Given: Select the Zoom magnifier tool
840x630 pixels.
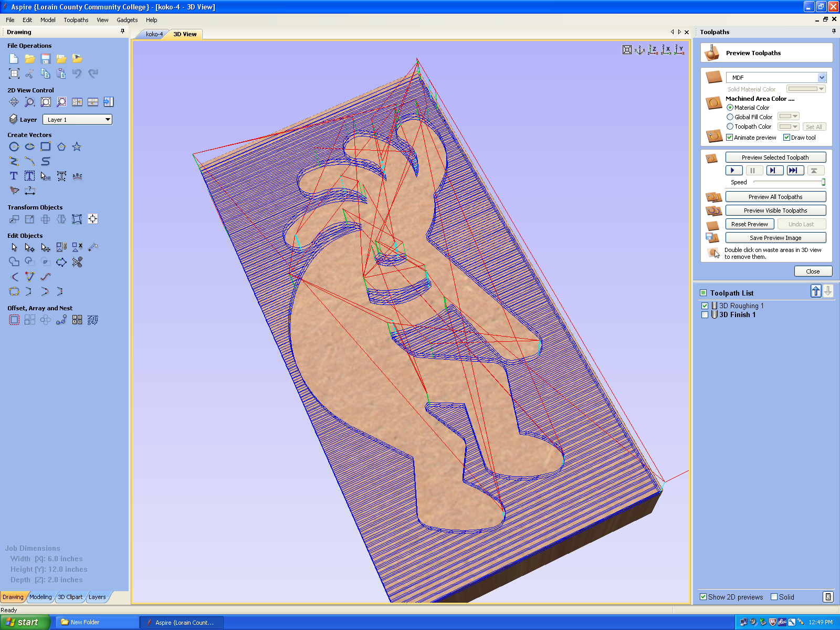Looking at the screenshot, I should tap(30, 102).
